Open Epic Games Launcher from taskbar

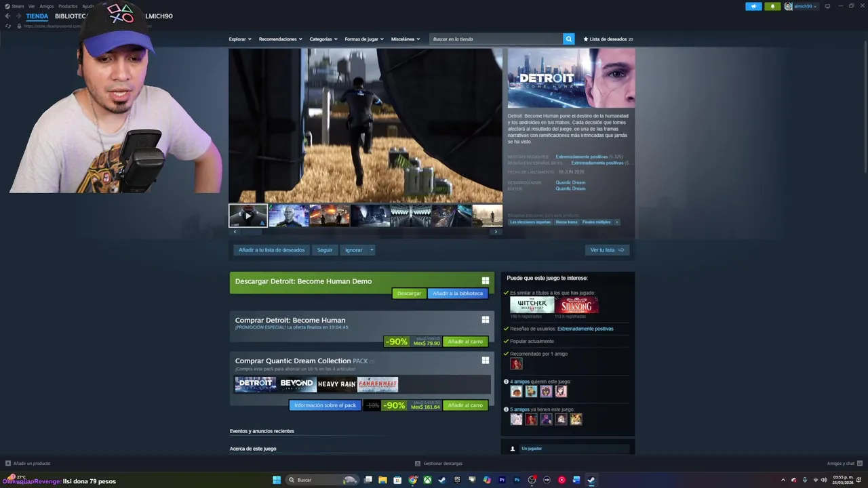[457, 480]
